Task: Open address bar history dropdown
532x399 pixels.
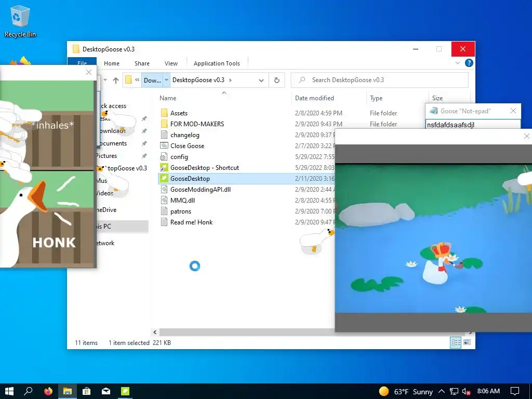Action: tap(261, 80)
